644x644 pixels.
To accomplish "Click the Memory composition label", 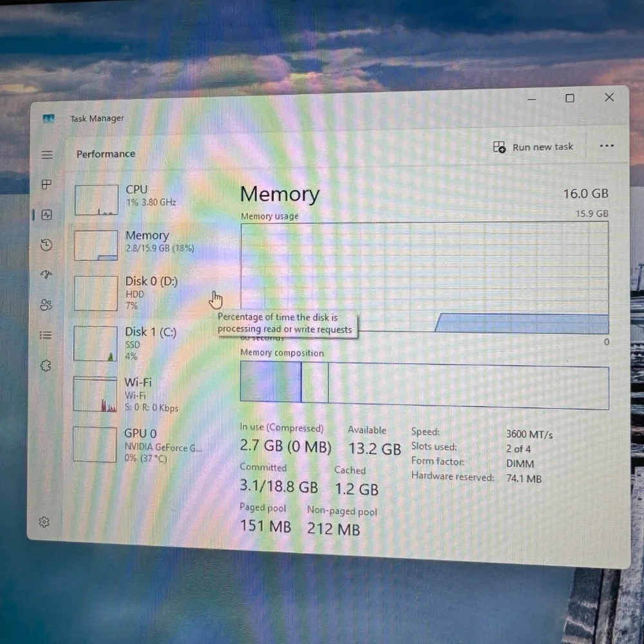I will pos(282,353).
